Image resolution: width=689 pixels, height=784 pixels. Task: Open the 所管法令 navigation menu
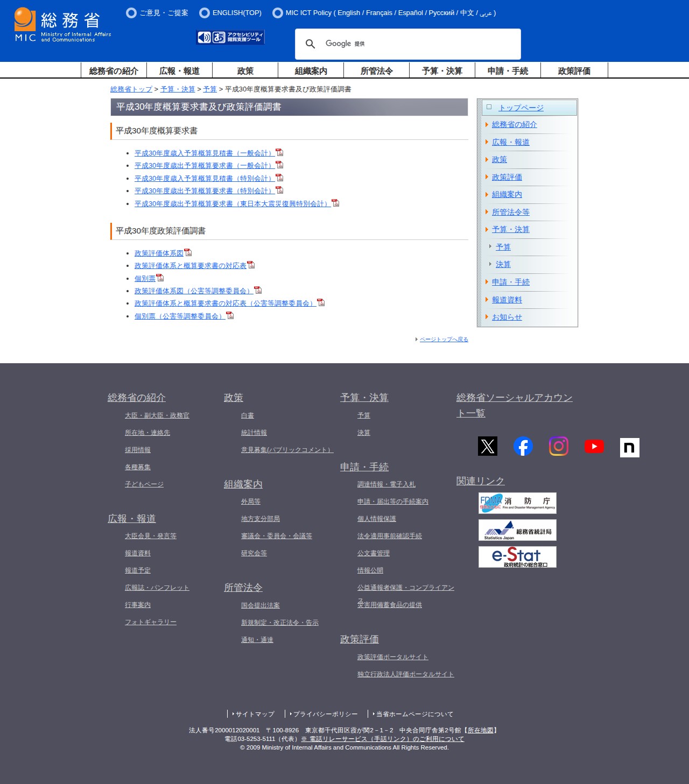point(377,70)
